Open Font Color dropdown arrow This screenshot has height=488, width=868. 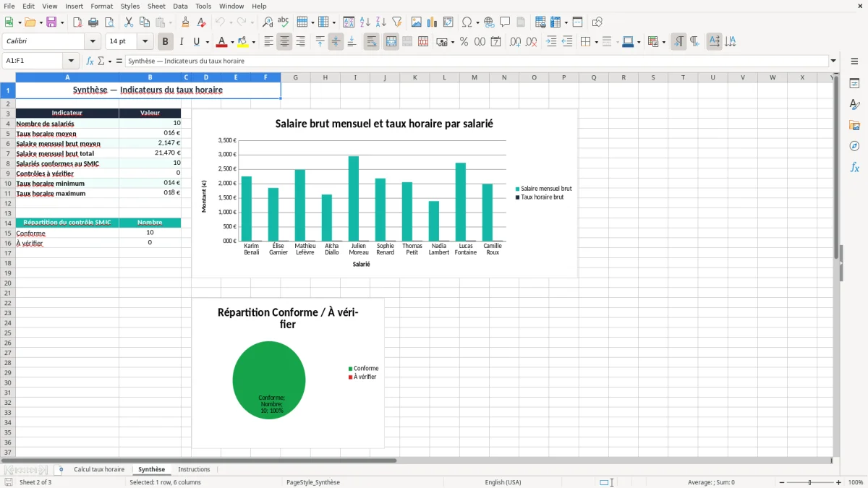[231, 42]
